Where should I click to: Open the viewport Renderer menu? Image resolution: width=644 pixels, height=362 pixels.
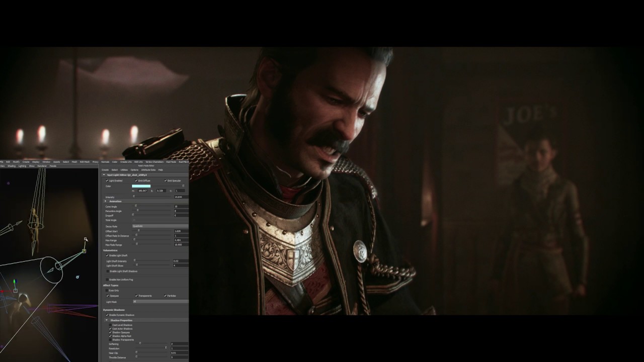pos(42,166)
